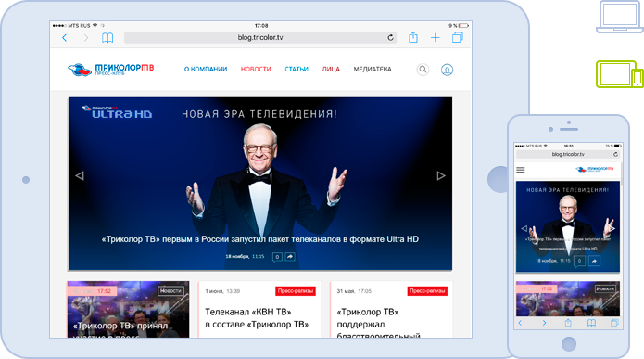Share the banner article via arrow icon
This screenshot has height=359, width=644.
pos(290,257)
